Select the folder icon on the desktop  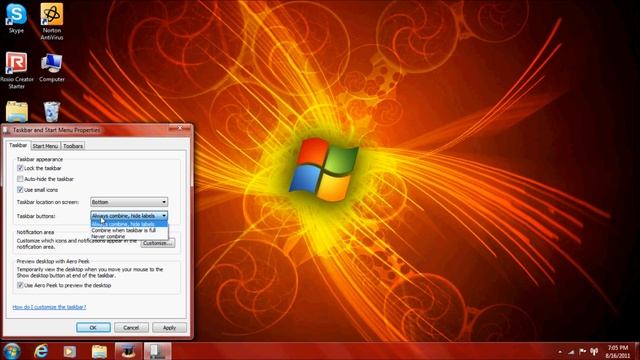17,111
